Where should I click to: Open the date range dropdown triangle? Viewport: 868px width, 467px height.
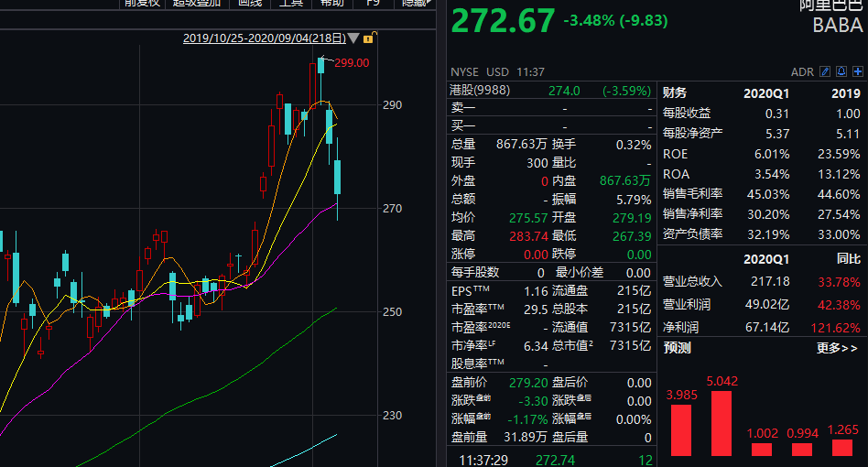[x=353, y=38]
